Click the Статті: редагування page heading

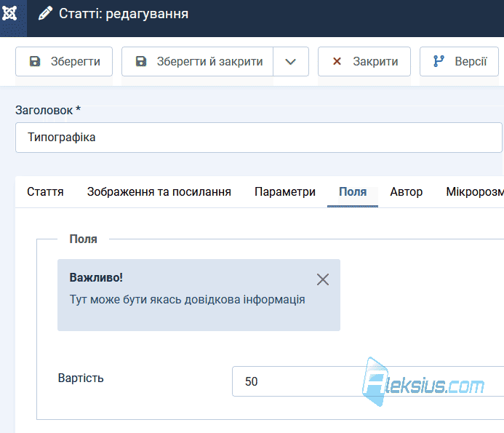coord(124,14)
